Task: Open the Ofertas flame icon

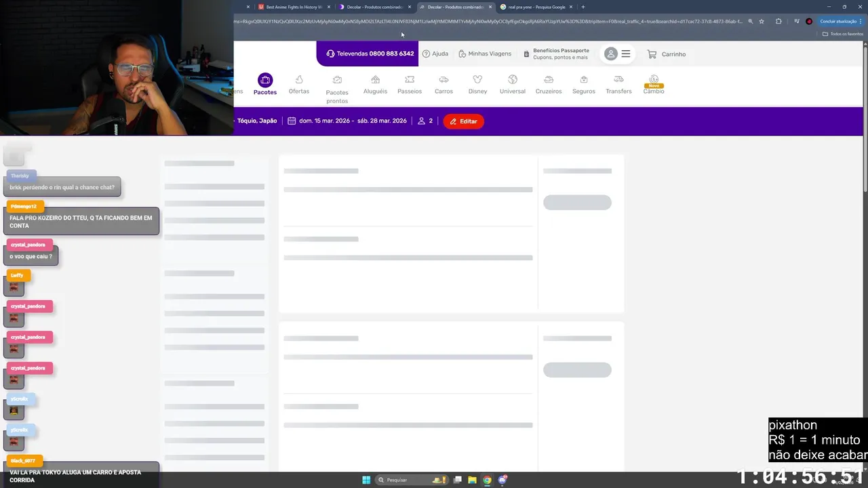Action: (x=299, y=80)
